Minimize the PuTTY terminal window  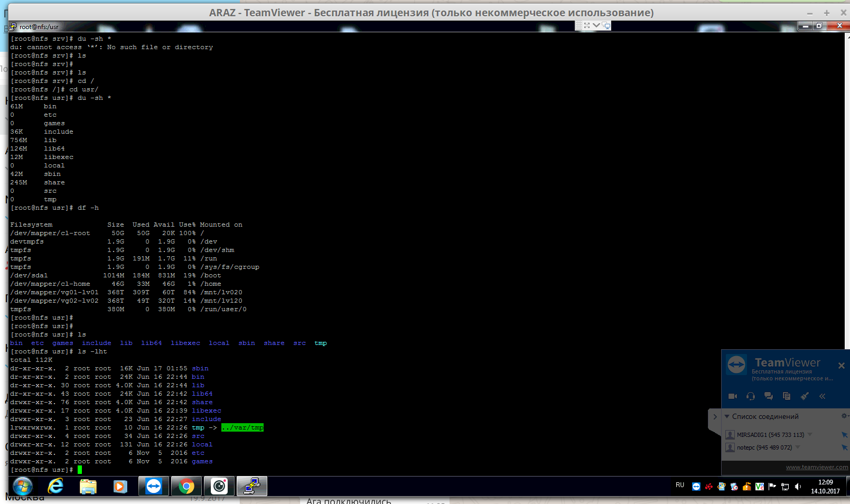pos(805,25)
